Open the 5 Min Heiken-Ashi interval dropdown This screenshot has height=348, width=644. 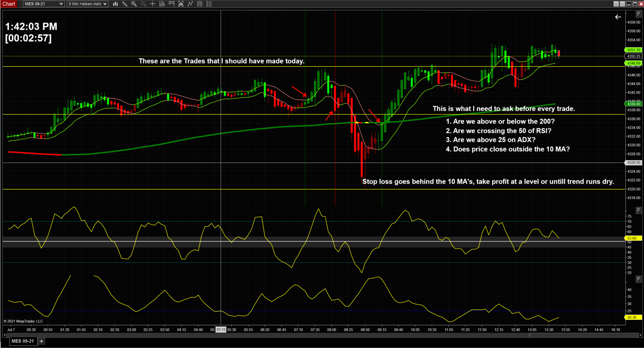click(x=87, y=4)
